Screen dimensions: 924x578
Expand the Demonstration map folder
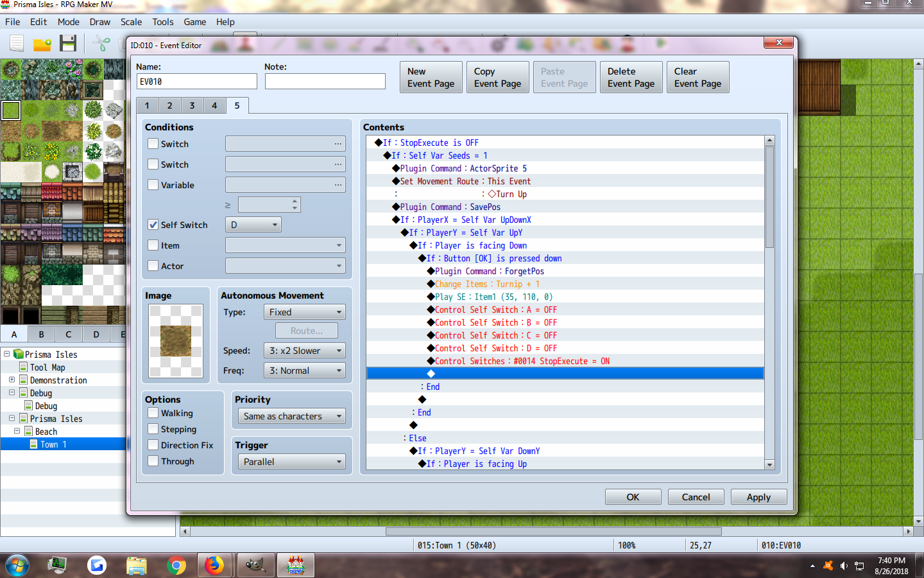12,380
